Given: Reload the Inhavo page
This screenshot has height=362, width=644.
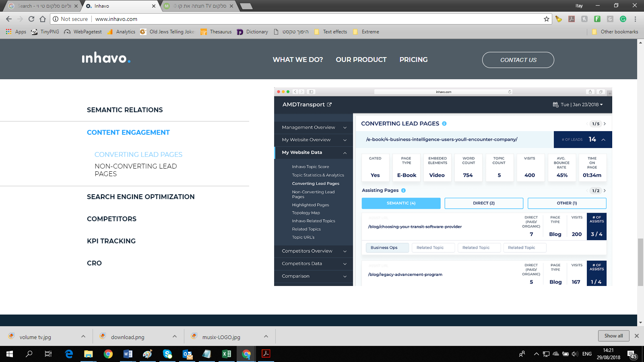Looking at the screenshot, I should point(31,19).
